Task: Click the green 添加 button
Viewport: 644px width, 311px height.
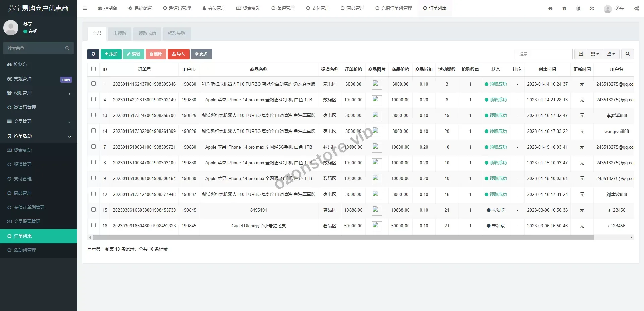Action: (111, 54)
